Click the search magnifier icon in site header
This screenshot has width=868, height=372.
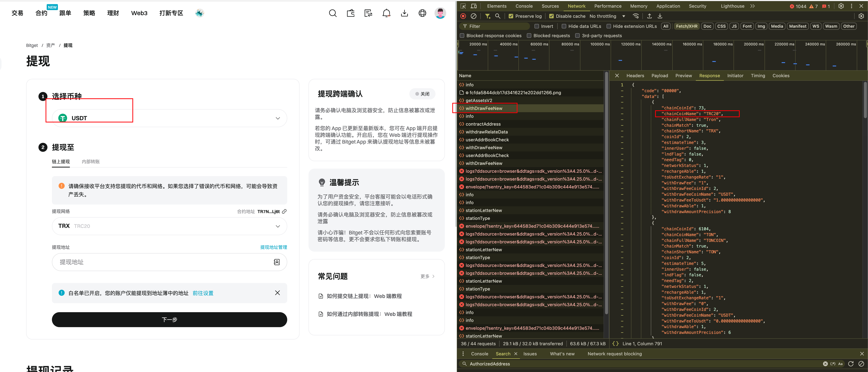[x=333, y=13]
